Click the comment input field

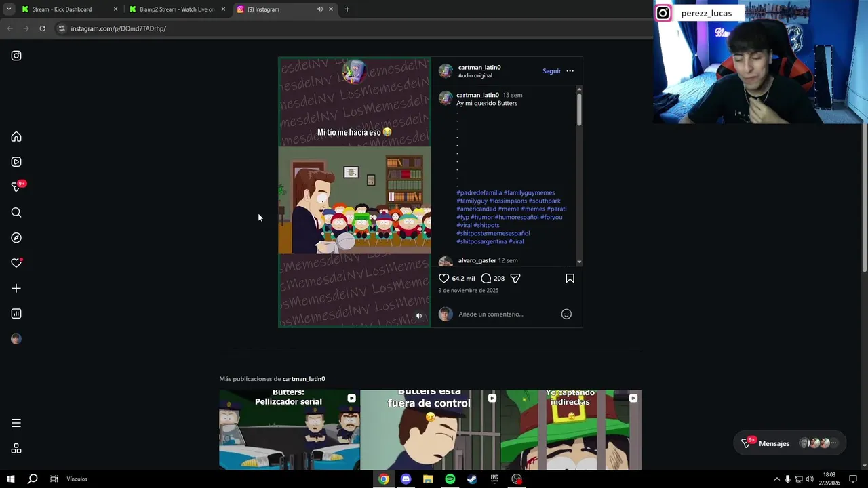(505, 314)
